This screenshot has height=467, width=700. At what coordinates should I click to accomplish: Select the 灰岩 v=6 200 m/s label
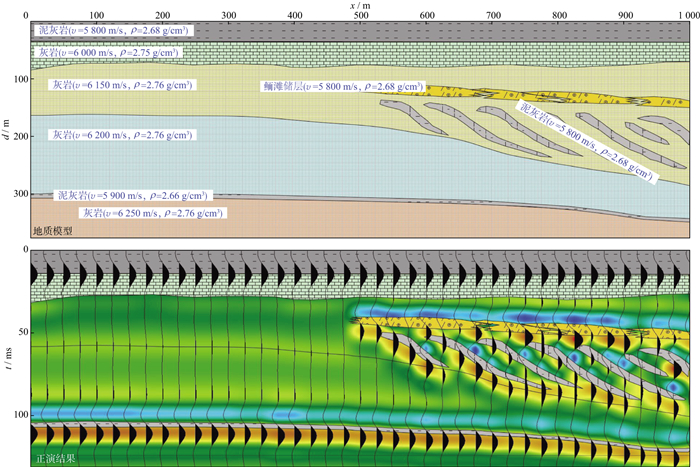pyautogui.click(x=112, y=134)
